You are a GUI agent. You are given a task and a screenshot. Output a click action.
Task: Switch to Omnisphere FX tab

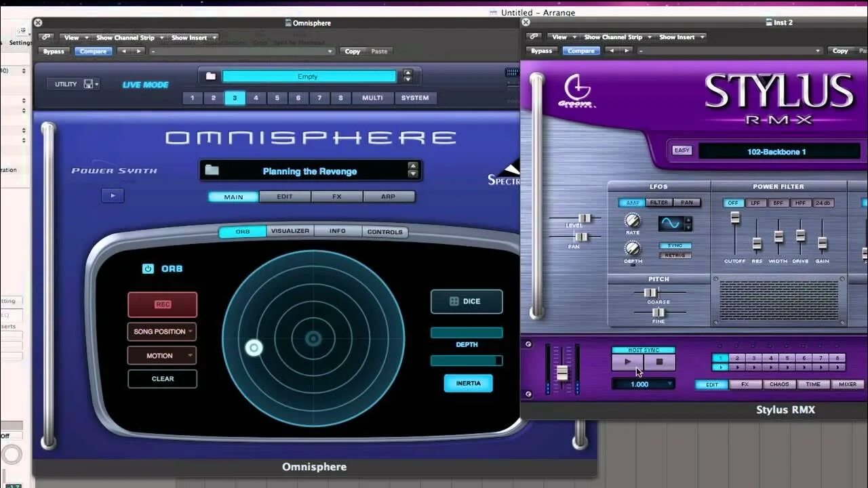(336, 197)
